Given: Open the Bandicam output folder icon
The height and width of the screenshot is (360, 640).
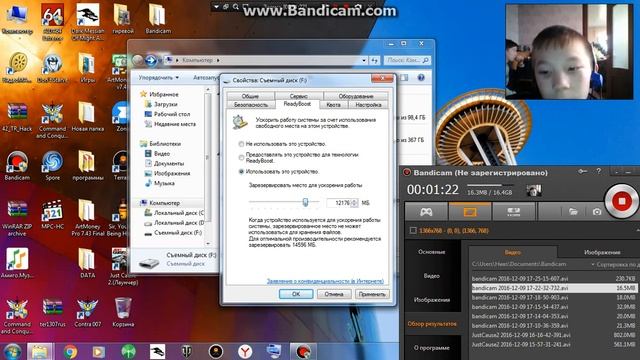Looking at the screenshot, I should 573,211.
